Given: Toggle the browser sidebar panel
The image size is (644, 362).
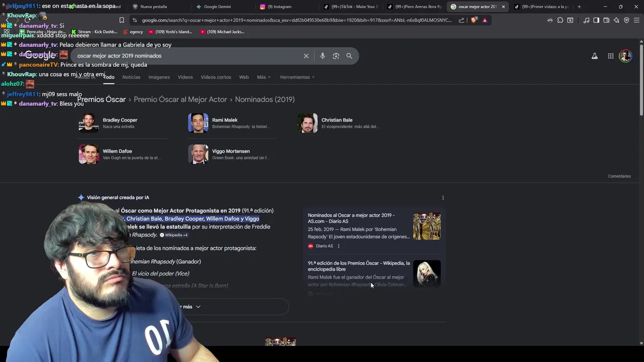Looking at the screenshot, I should tap(596, 20).
